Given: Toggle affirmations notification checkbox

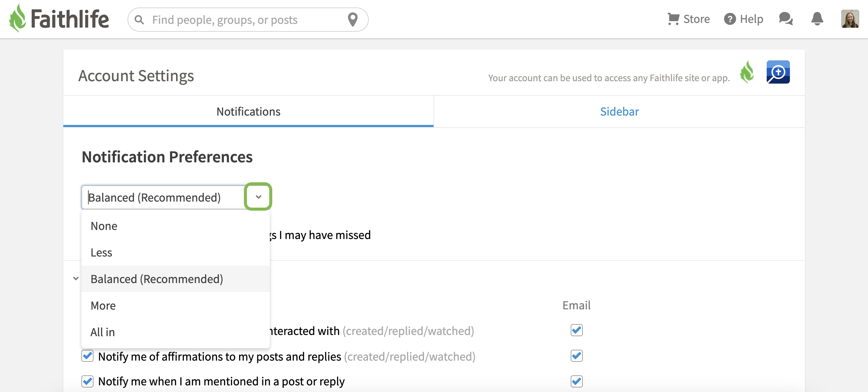Looking at the screenshot, I should point(87,355).
